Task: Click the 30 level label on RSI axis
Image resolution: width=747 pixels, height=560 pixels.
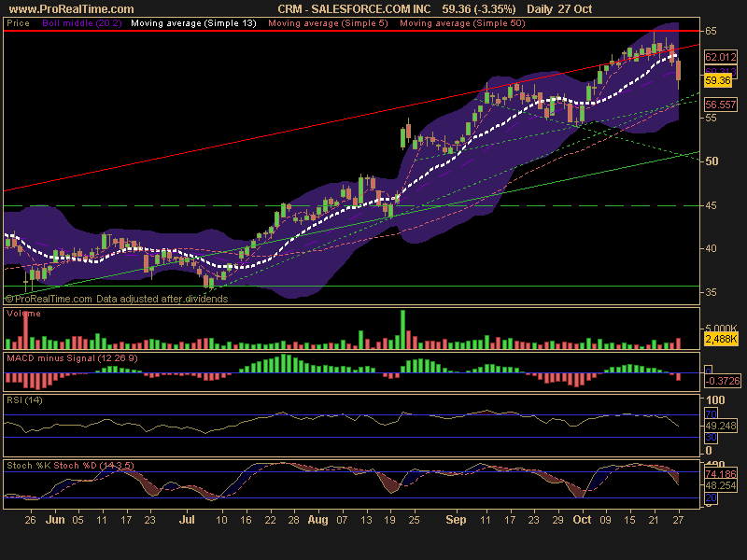Action: tap(711, 437)
